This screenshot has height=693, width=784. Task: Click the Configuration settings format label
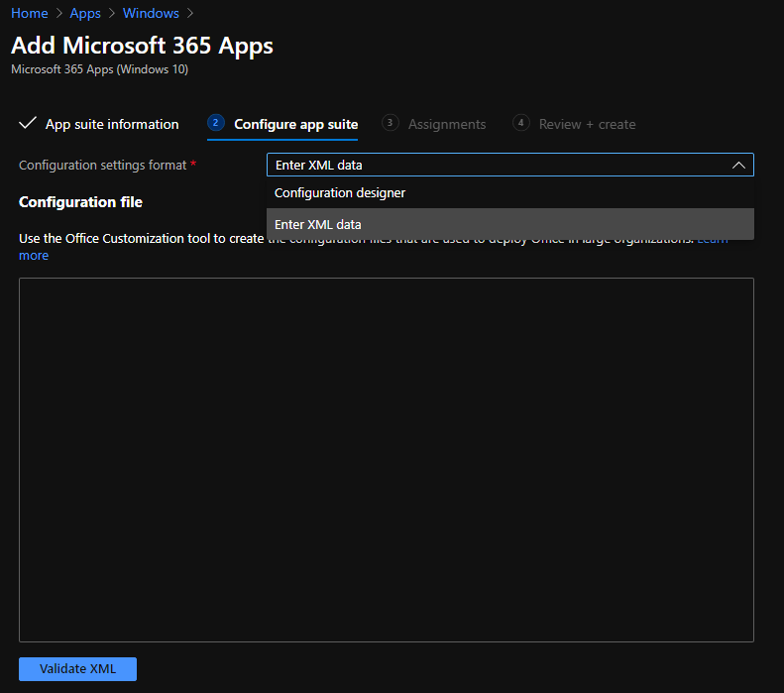[102, 165]
